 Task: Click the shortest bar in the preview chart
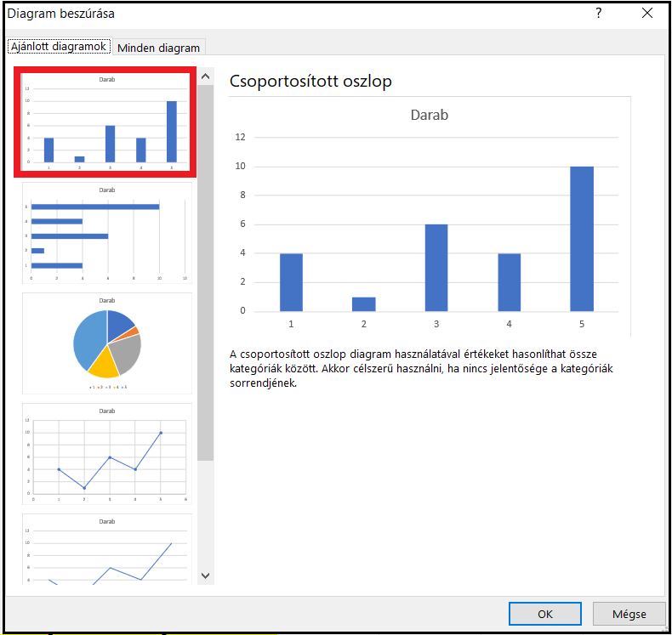click(x=364, y=303)
